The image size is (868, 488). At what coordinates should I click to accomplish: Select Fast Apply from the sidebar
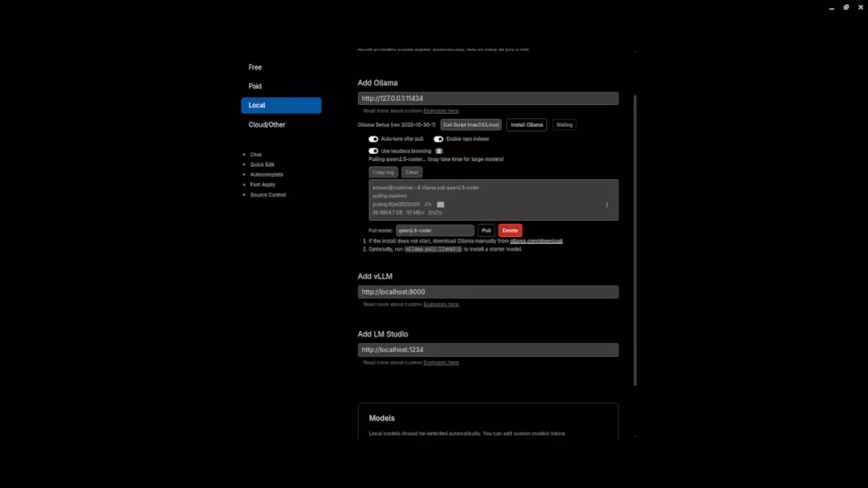(262, 184)
